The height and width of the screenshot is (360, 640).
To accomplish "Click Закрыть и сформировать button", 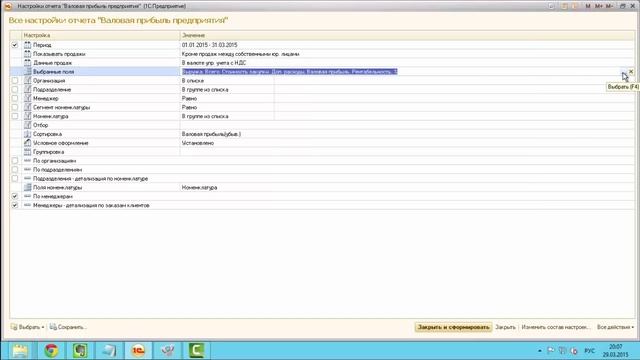I will click(453, 327).
